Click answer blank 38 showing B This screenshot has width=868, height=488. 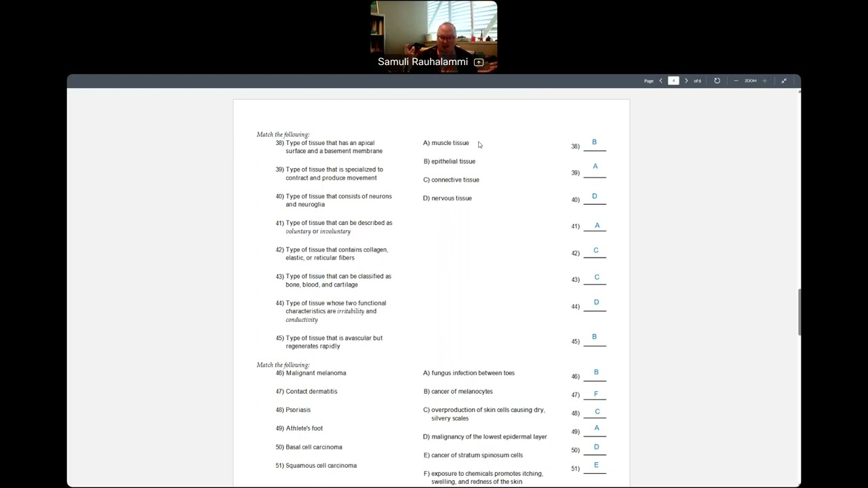(595, 144)
